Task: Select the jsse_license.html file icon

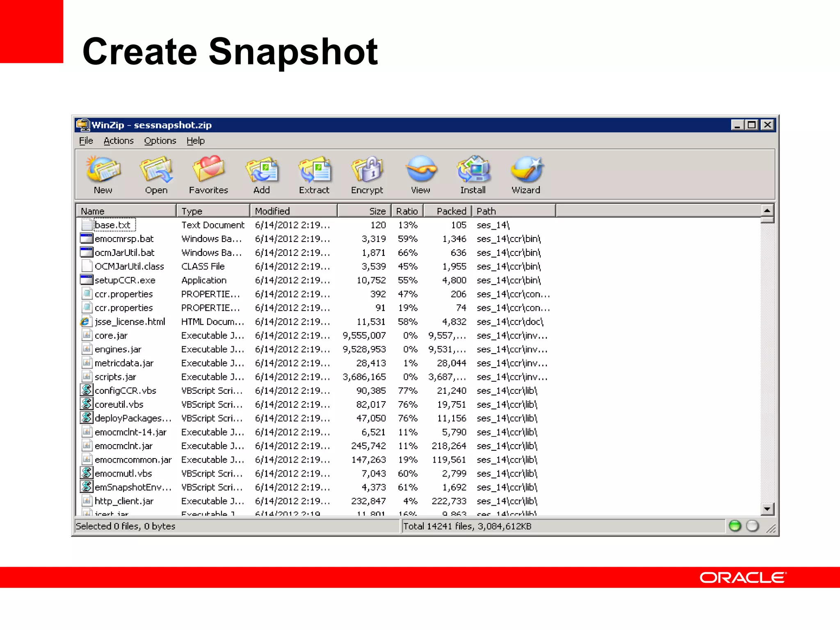Action: point(85,322)
